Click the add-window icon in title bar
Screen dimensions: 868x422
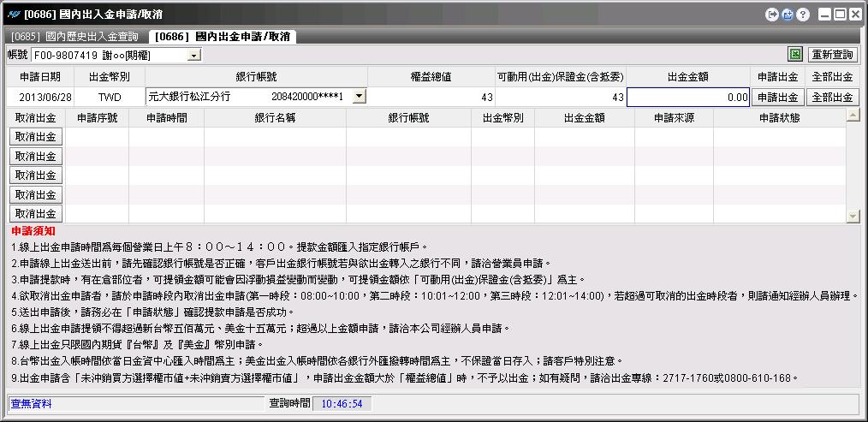pos(788,15)
